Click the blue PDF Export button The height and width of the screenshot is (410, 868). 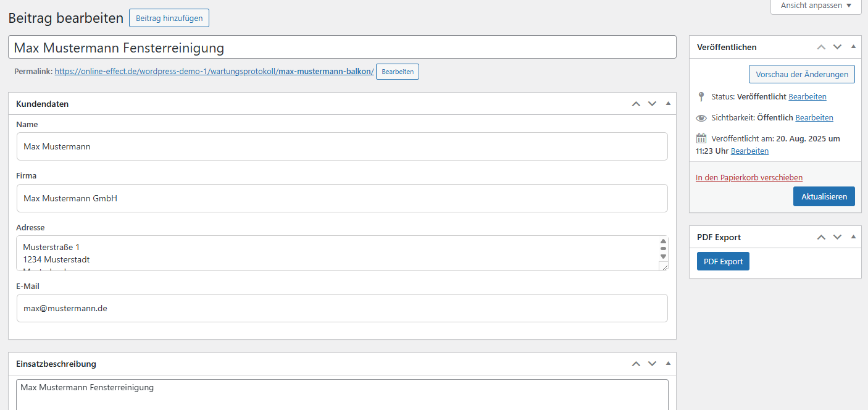[x=723, y=261]
